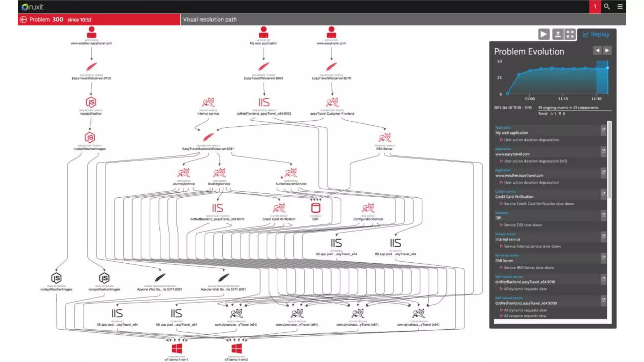Click the 39 ongoing events link
Viewport: 644px width, 362px height.
tap(568, 108)
